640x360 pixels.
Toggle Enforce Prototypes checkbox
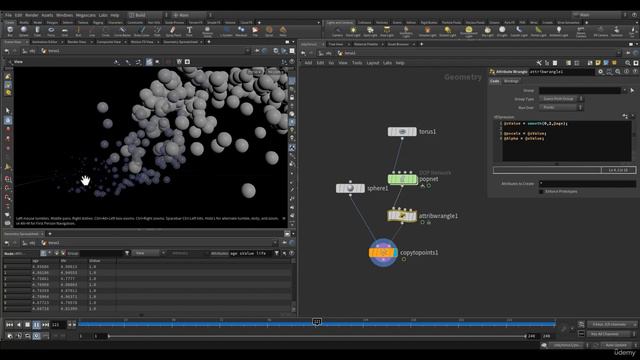[x=541, y=191]
